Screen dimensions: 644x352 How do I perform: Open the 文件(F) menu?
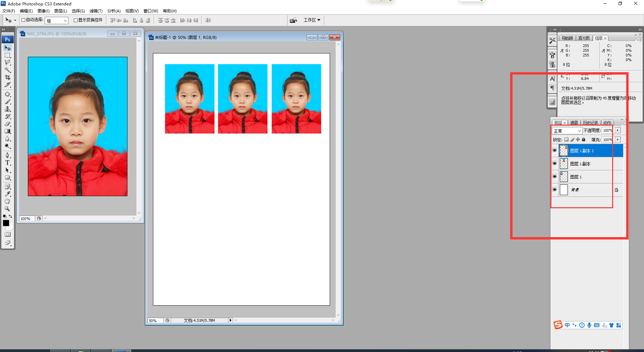pos(9,11)
